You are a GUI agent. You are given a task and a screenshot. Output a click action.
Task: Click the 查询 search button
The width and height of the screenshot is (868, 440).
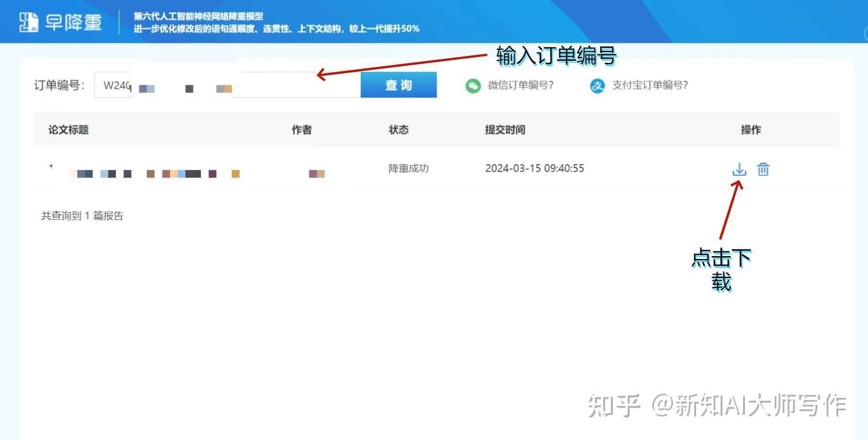399,85
